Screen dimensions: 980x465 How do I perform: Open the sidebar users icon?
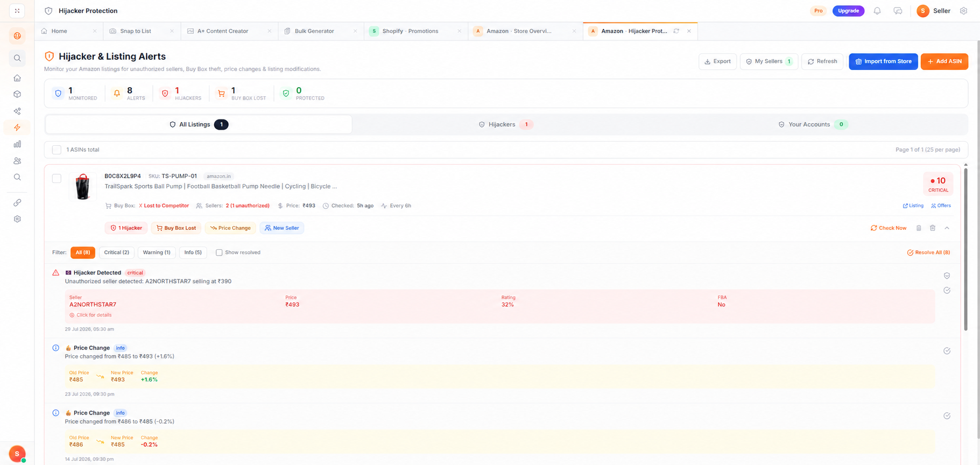tap(17, 161)
